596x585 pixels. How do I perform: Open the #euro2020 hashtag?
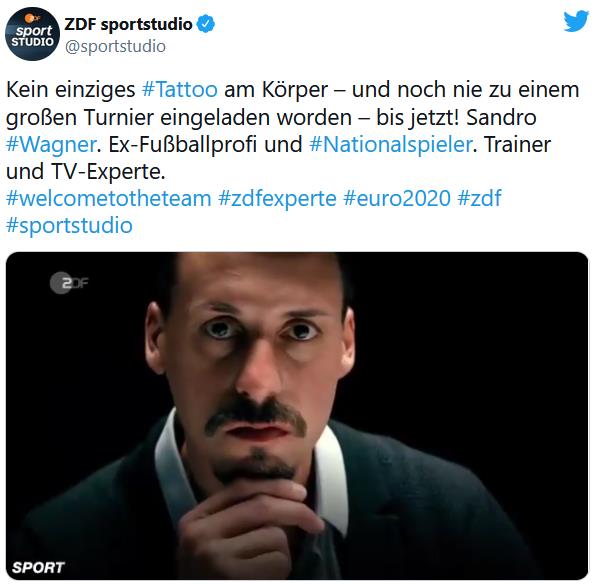397,198
